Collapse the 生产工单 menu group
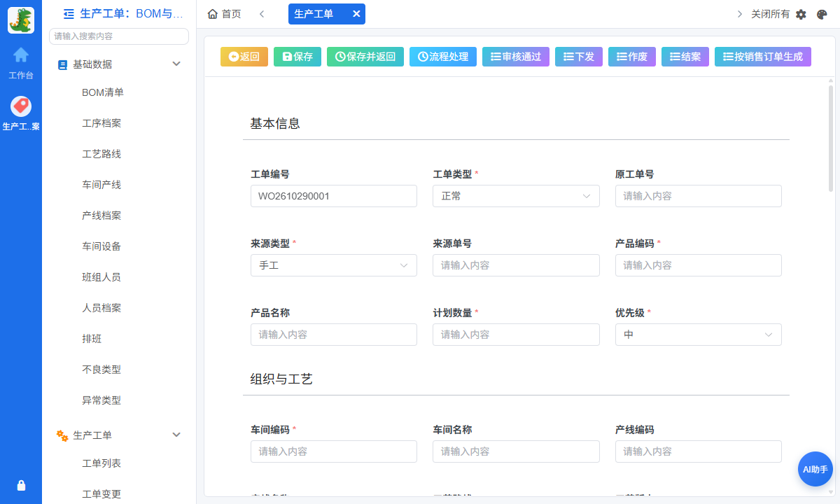This screenshot has width=840, height=504. [176, 435]
